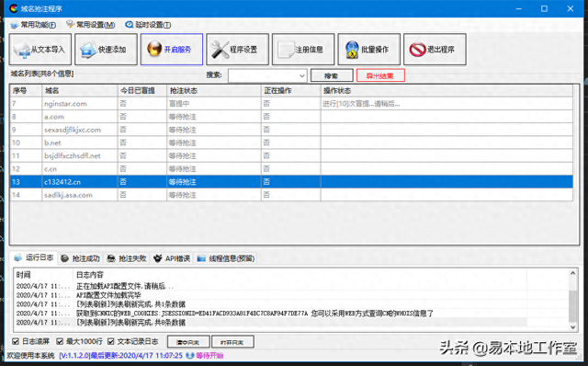
Task: Click log line 列表刷新完成,共1条数据
Action: click(130, 304)
